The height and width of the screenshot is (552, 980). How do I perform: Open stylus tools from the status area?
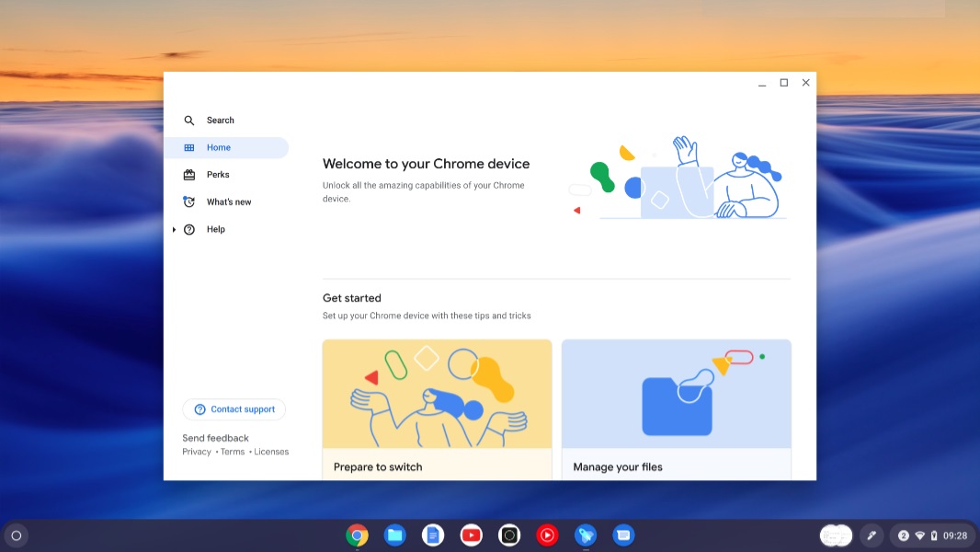pos(871,535)
